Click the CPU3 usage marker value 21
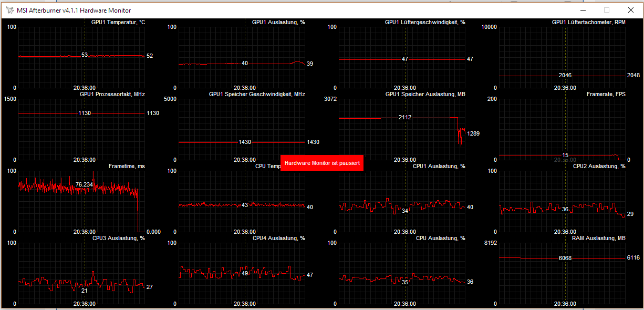The height and width of the screenshot is (310, 644). (85, 290)
